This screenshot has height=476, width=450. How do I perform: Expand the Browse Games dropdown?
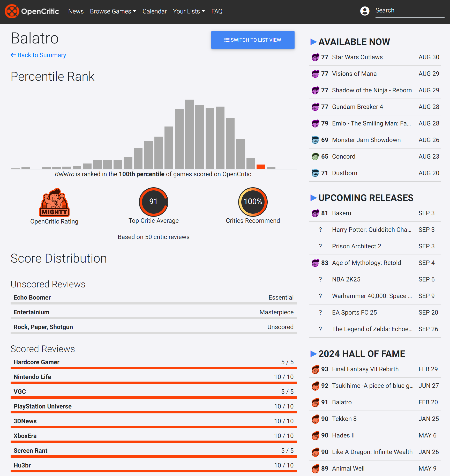click(113, 11)
